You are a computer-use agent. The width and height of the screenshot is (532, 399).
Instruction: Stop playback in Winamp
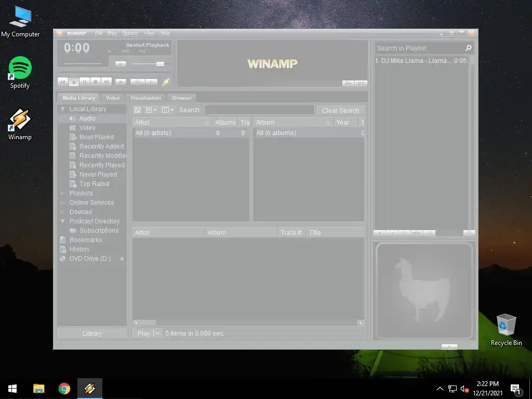coord(96,82)
